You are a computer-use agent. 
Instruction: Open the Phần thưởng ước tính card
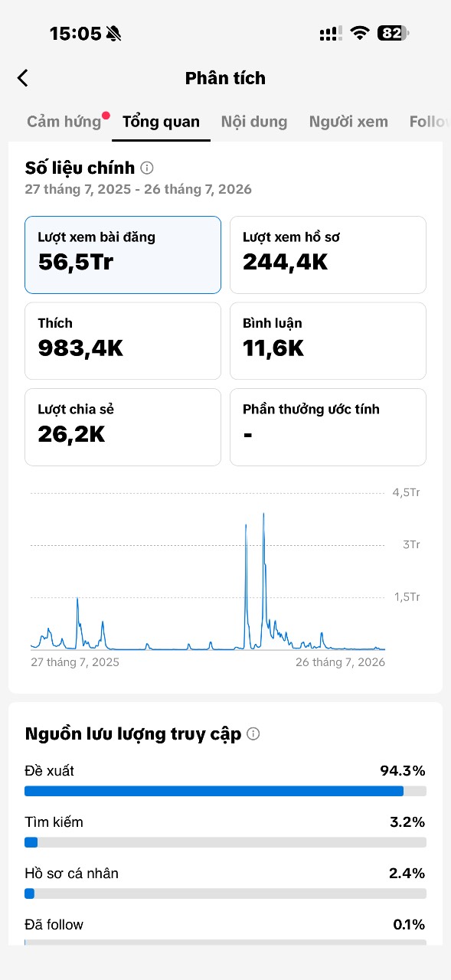click(328, 427)
